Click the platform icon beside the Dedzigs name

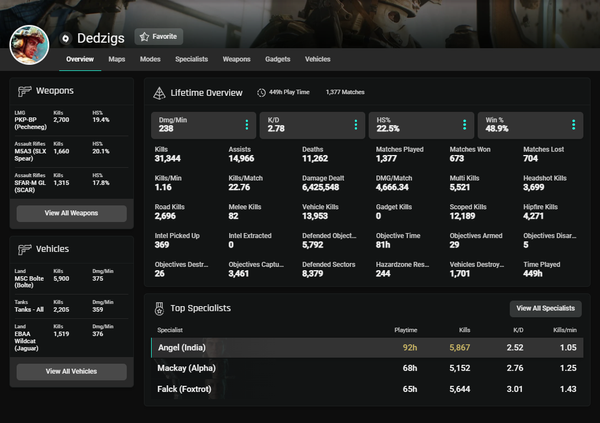point(66,37)
